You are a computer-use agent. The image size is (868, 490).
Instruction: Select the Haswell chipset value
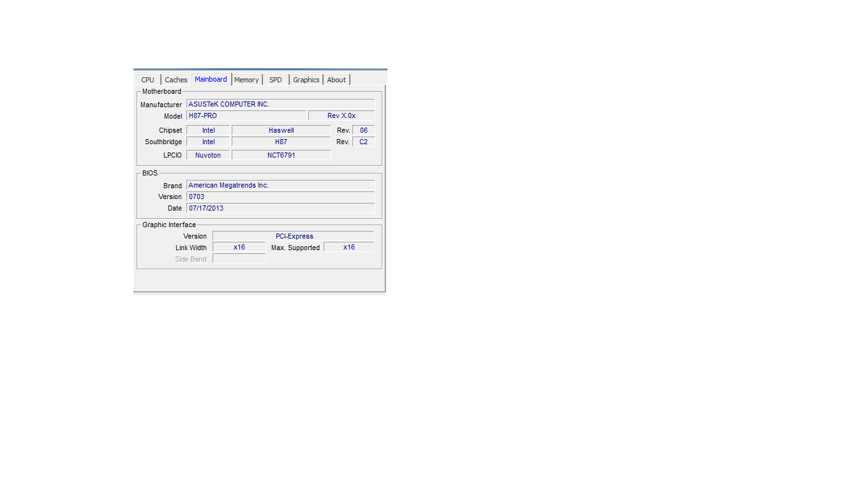[281, 130]
